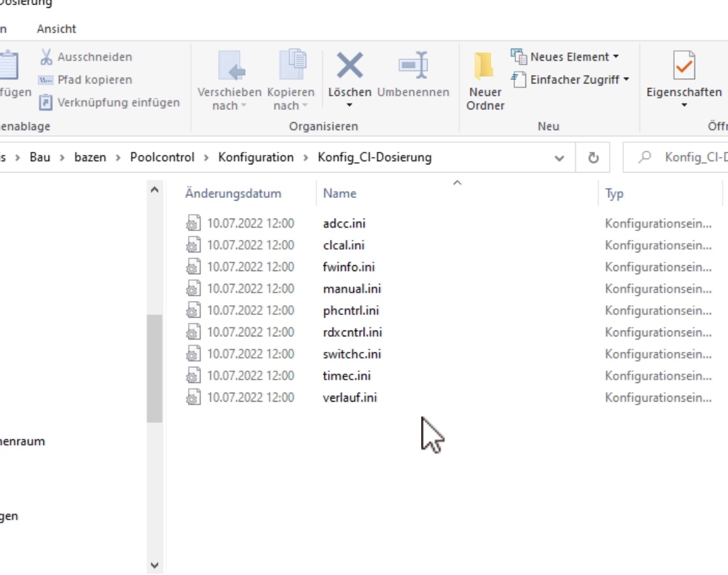Refresh the folder view
Screen dimensions: 728x575
coord(593,158)
